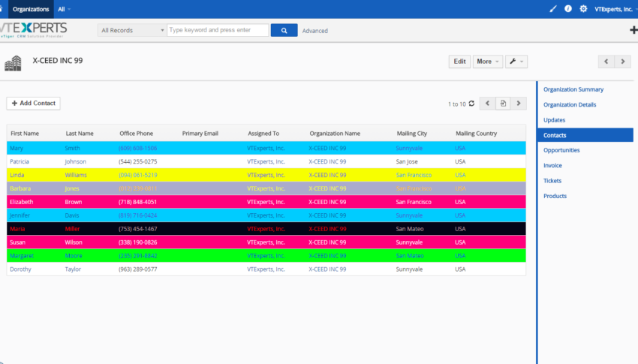Sort by Primary Email column header

200,134
